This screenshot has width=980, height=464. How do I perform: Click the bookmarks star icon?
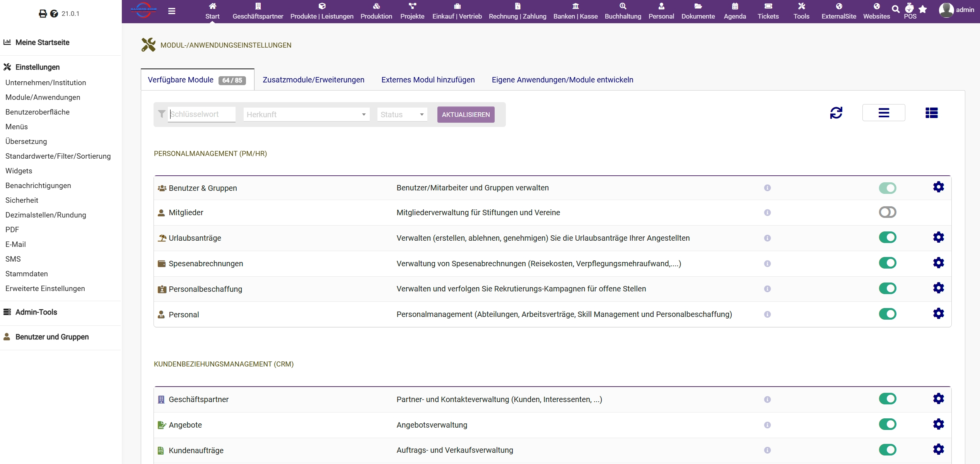[923, 9]
